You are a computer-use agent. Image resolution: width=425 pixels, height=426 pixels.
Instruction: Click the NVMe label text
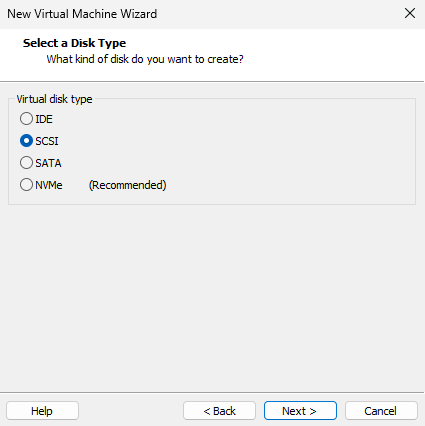49,185
